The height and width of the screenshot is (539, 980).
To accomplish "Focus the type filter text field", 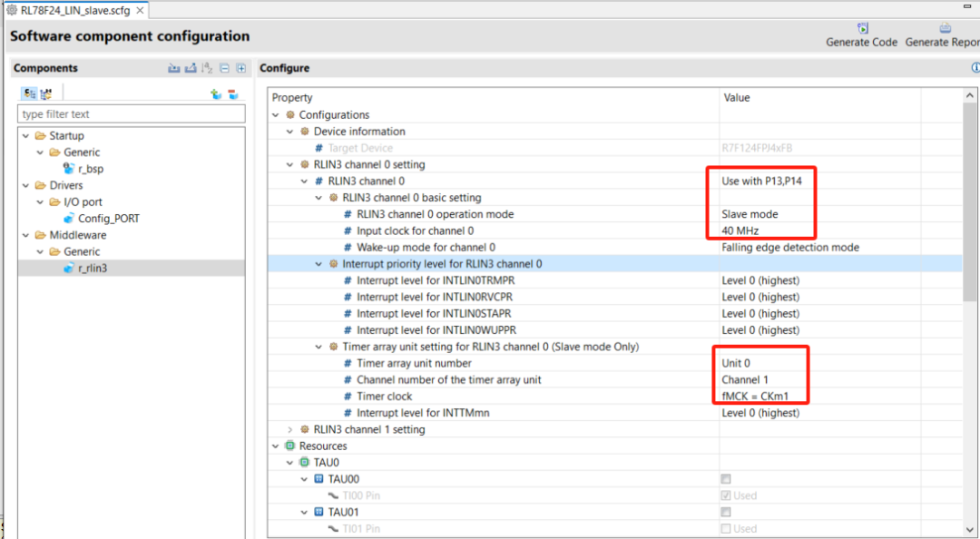I will click(x=132, y=113).
